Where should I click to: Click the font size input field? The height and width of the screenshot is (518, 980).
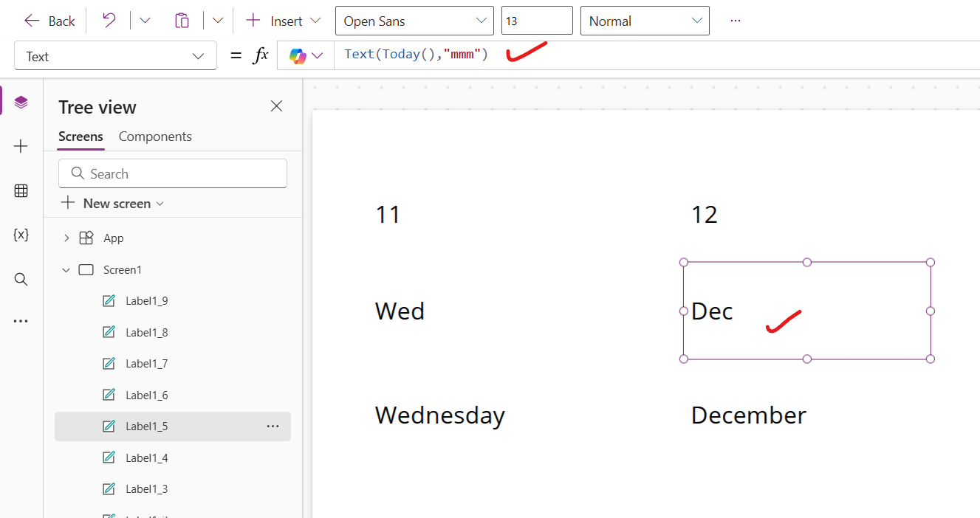pyautogui.click(x=536, y=21)
